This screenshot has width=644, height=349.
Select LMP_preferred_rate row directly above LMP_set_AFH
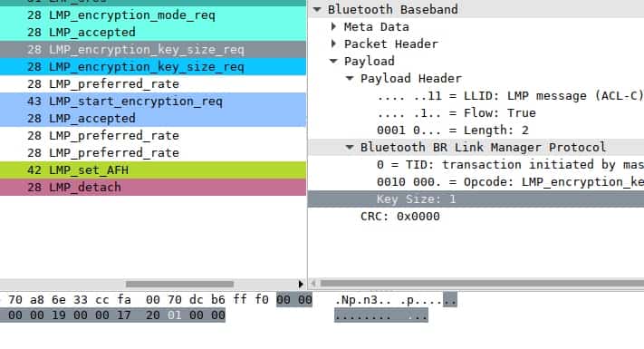pos(153,153)
